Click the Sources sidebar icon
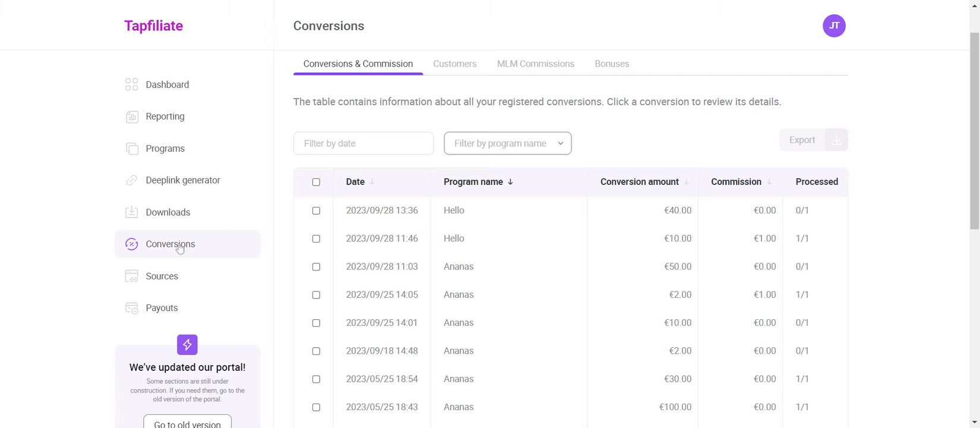The image size is (980, 428). (131, 276)
